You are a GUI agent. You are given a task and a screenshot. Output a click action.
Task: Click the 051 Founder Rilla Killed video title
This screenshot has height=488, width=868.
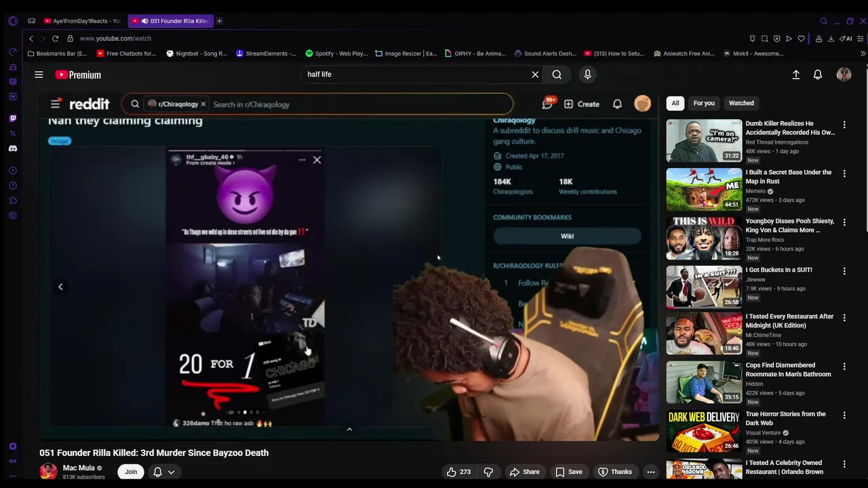tap(154, 453)
